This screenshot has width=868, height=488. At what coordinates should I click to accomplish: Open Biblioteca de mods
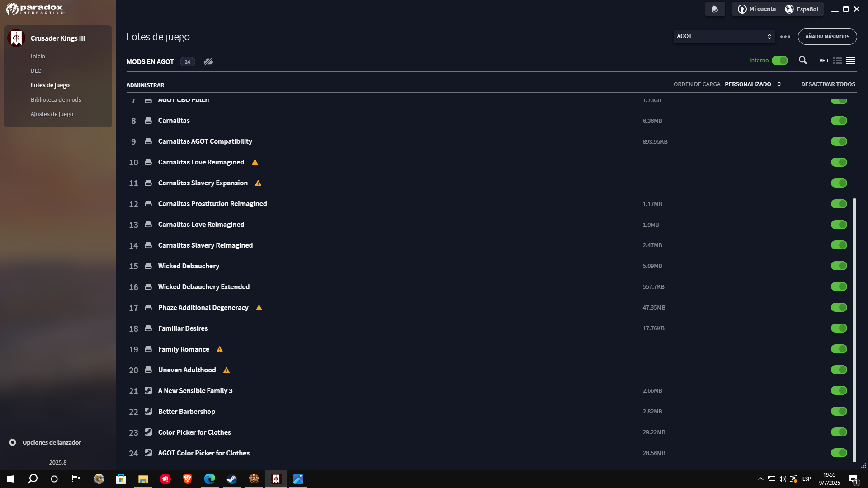tap(56, 99)
